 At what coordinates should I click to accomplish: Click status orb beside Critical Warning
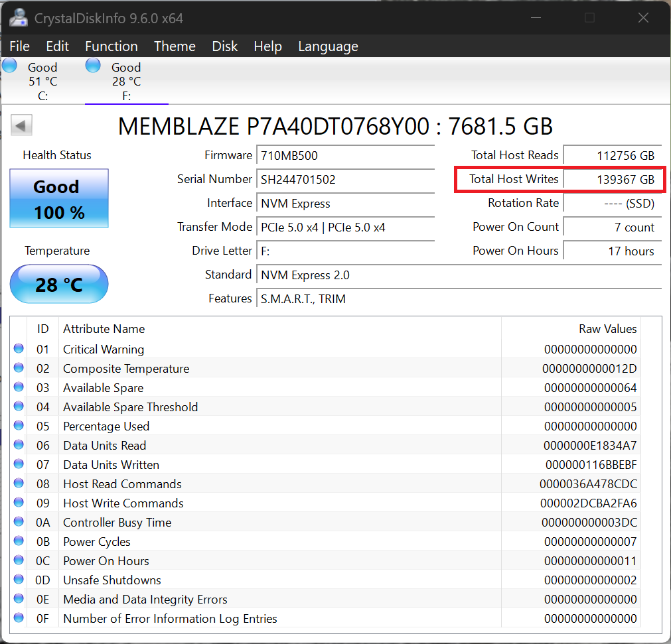coord(19,349)
